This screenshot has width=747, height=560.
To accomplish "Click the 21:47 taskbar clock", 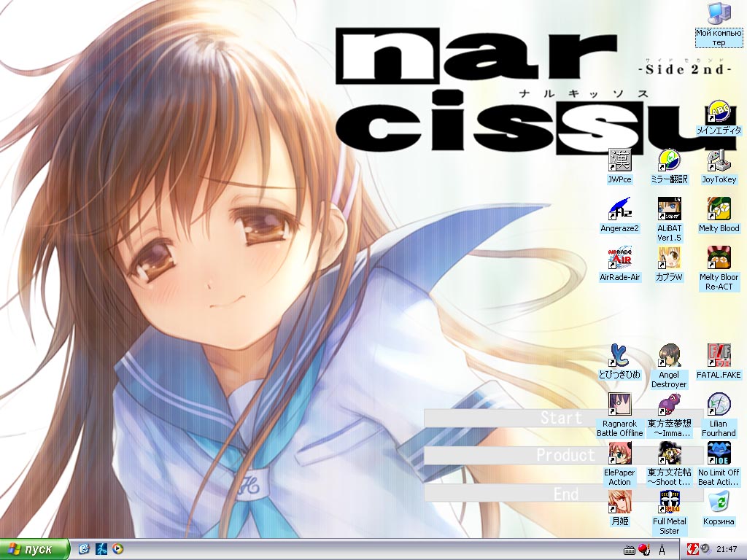I will tap(727, 550).
